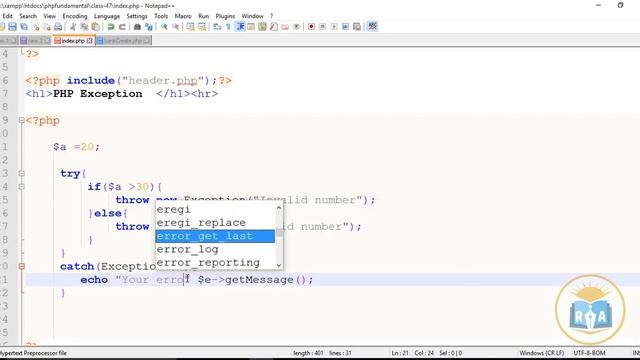Start macro recording red dot

pos(311,27)
